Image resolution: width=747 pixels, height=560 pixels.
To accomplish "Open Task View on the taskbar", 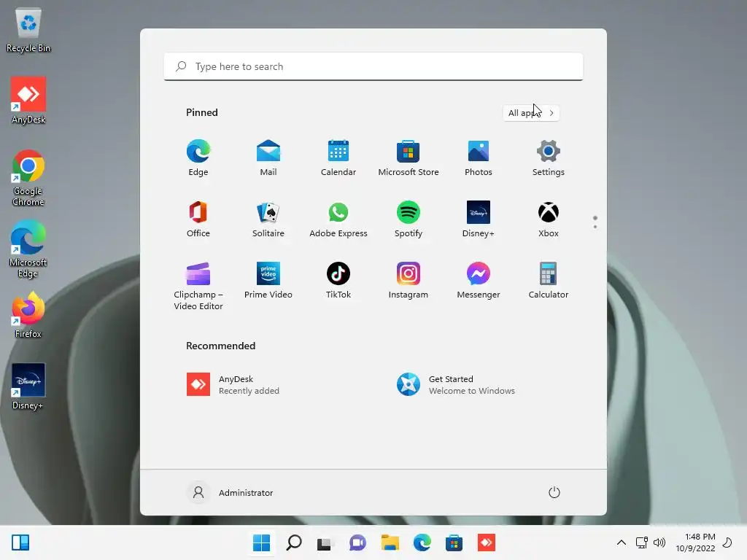I will pyautogui.click(x=325, y=542).
